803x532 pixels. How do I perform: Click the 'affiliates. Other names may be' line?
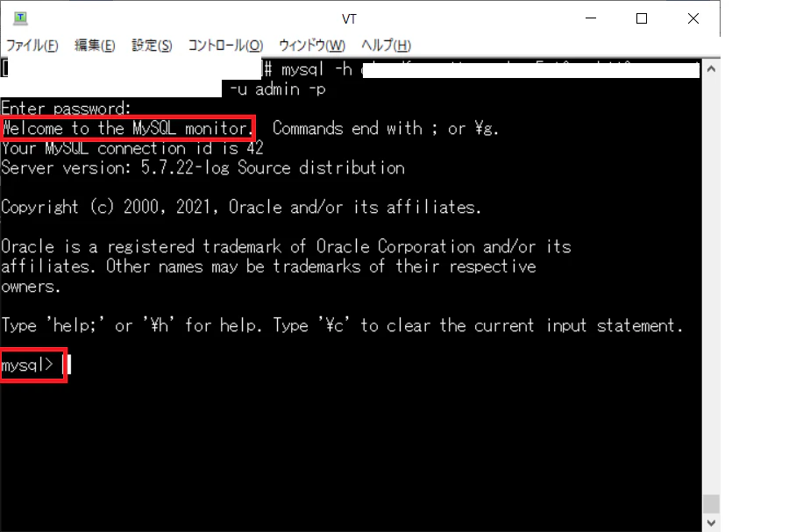click(268, 266)
